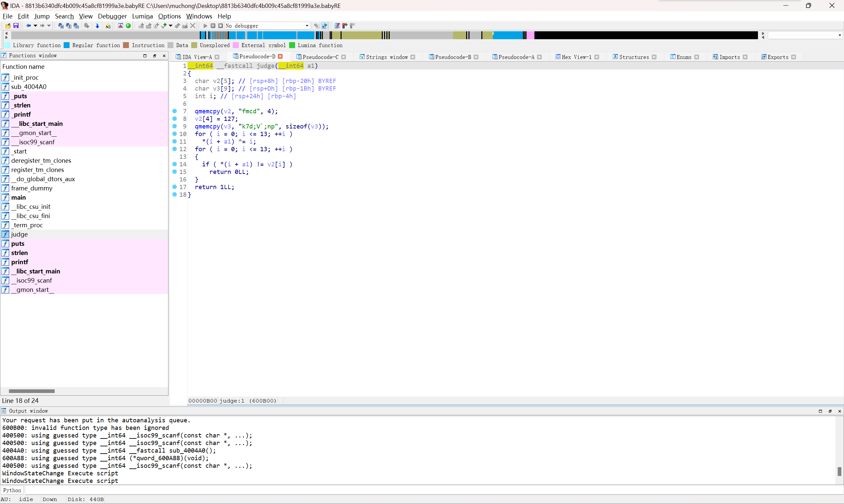
Task: Navigate to Structures panel
Action: click(x=633, y=56)
